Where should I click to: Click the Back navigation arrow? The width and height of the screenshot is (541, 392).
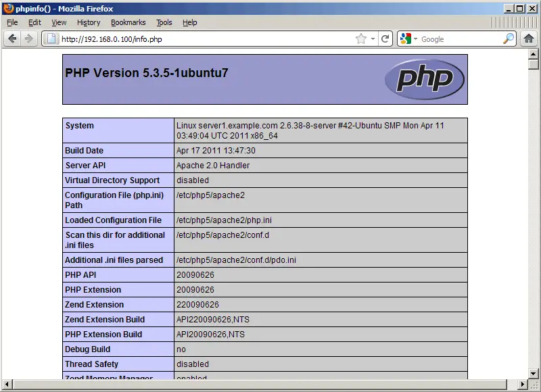pyautogui.click(x=12, y=39)
